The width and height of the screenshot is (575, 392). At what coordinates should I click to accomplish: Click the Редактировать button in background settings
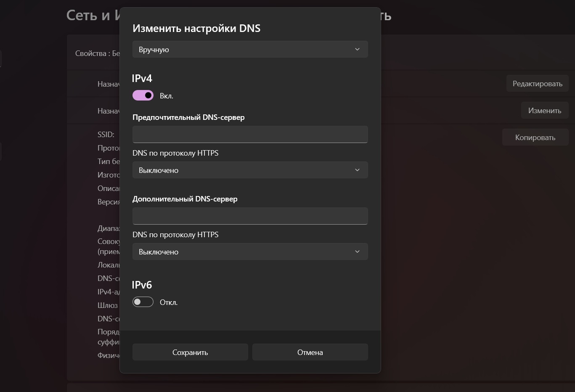point(537,84)
